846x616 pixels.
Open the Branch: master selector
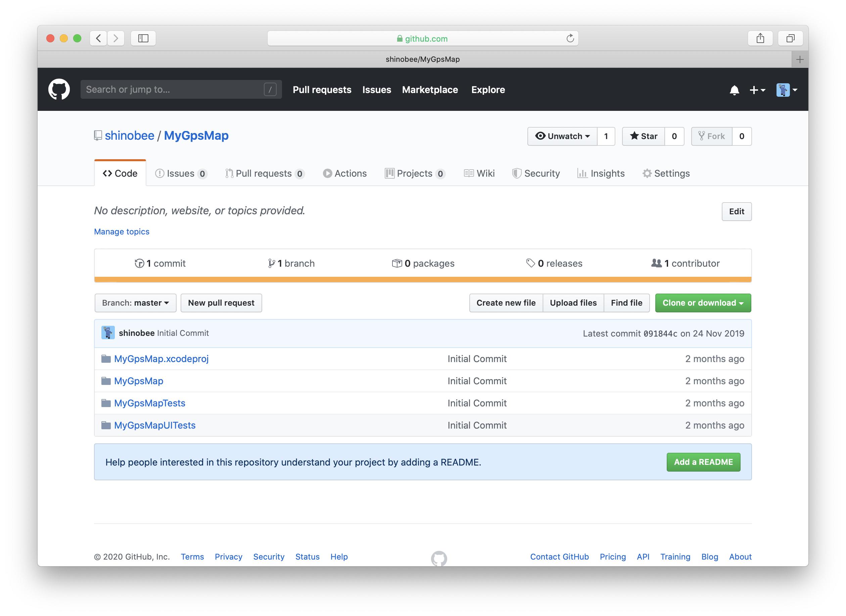pyautogui.click(x=135, y=303)
